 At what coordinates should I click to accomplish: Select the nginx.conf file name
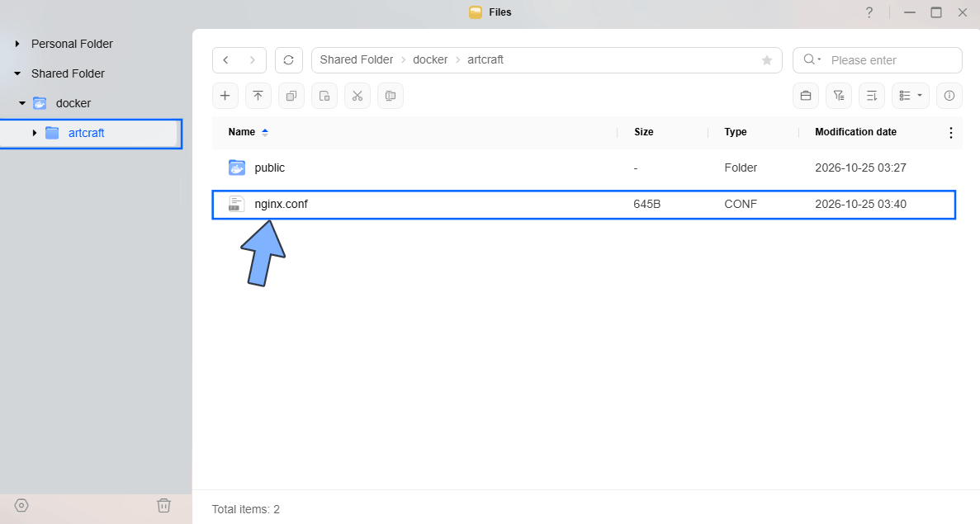click(282, 204)
